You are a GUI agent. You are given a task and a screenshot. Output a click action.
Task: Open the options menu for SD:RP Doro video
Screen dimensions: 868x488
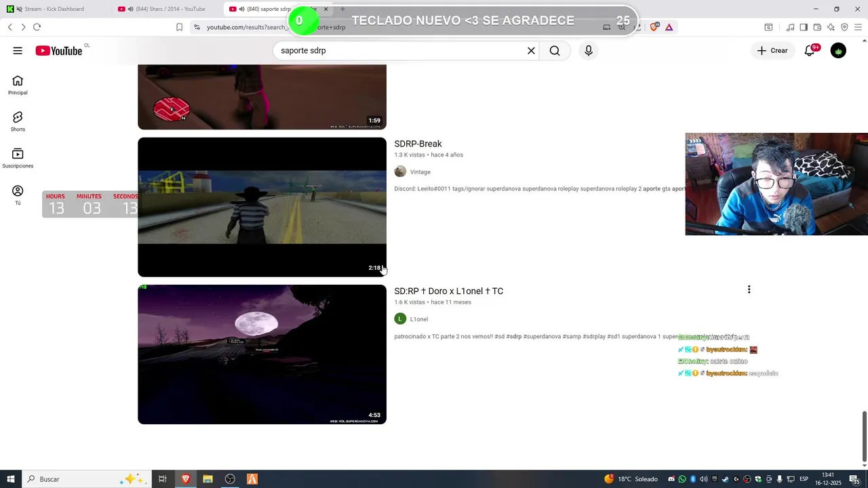(749, 290)
